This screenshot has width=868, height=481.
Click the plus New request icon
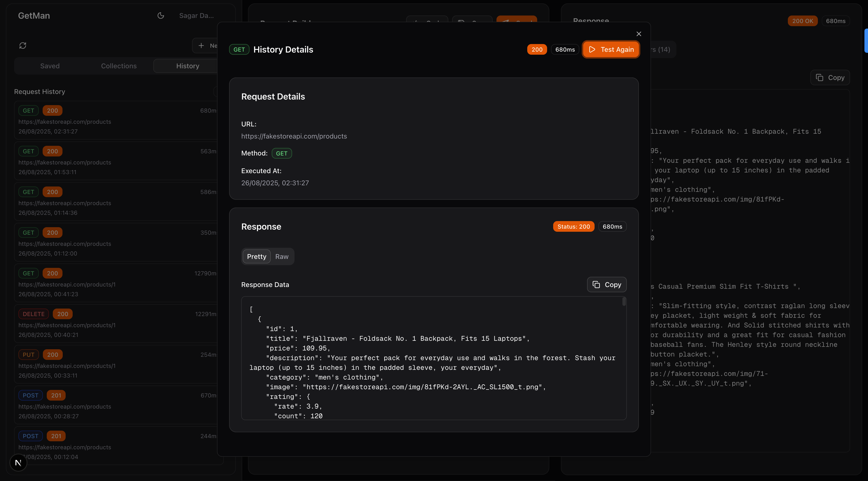pyautogui.click(x=201, y=46)
